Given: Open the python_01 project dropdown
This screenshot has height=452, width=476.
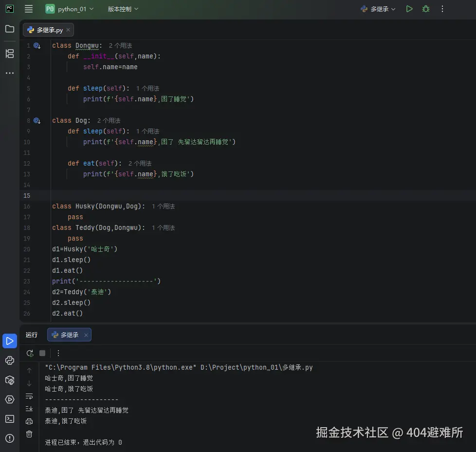Looking at the screenshot, I should pyautogui.click(x=70, y=9).
